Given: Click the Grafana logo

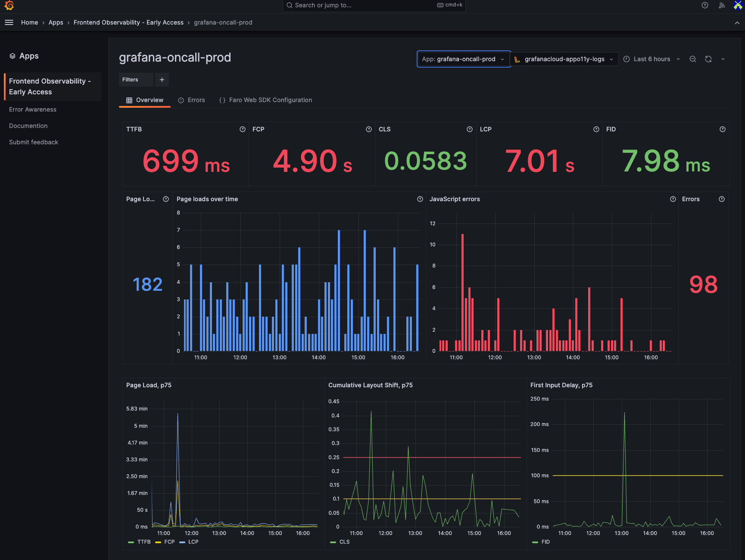Looking at the screenshot, I should (x=9, y=6).
